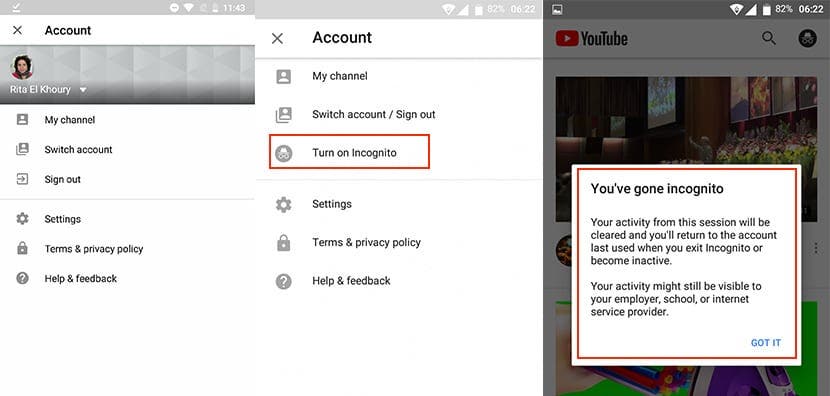Open Settings in middle panel
This screenshot has width=830, height=396.
click(332, 204)
